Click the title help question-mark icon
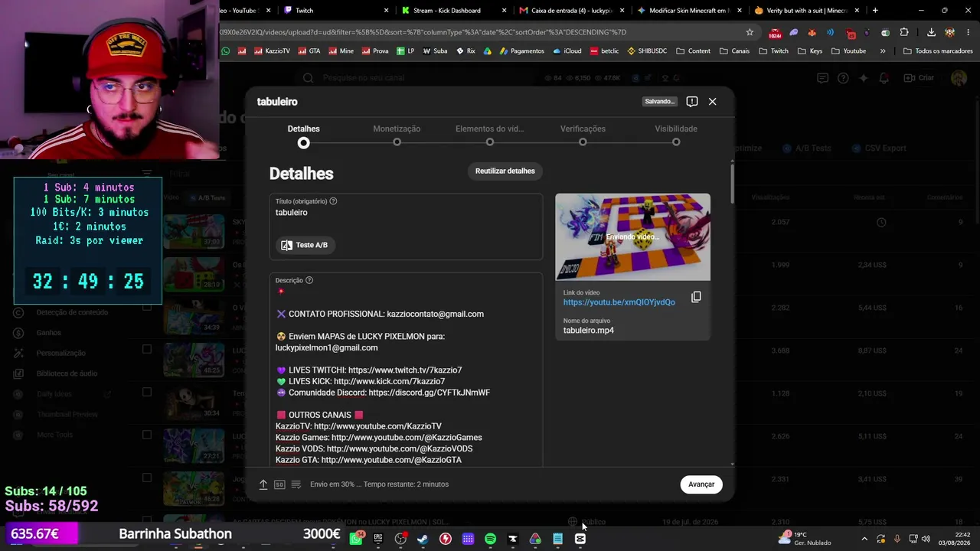This screenshot has height=551, width=980. pos(333,201)
